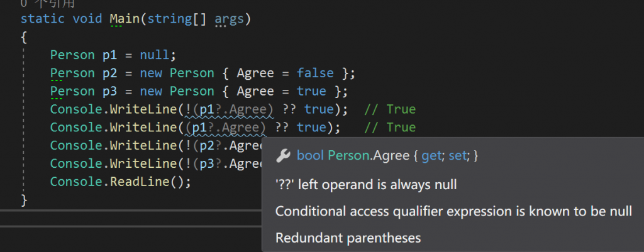Click p1?.Agree in the second WriteLine call
Image resolution: width=644 pixels, height=252 pixels.
point(228,128)
